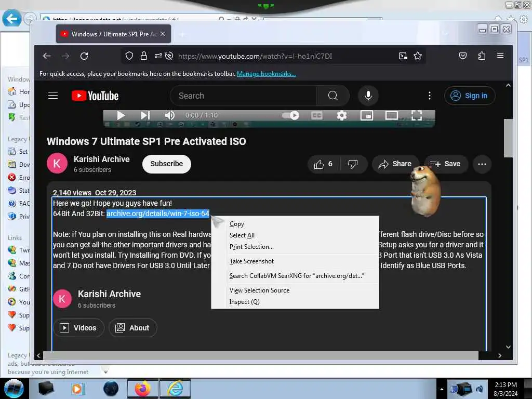Switch to miniplayer mode
532x399 pixels.
[366, 115]
